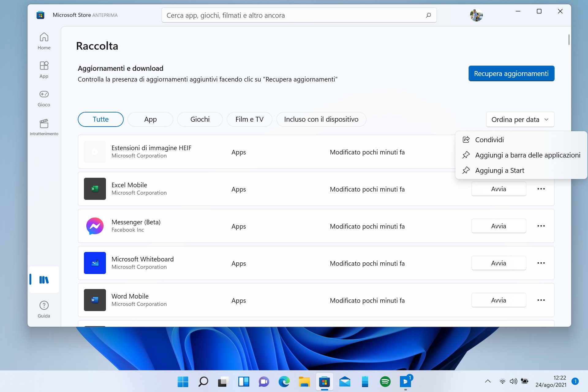Screen dimensions: 588x392
Task: Open more options for Messenger (Beta)
Action: pos(541,226)
